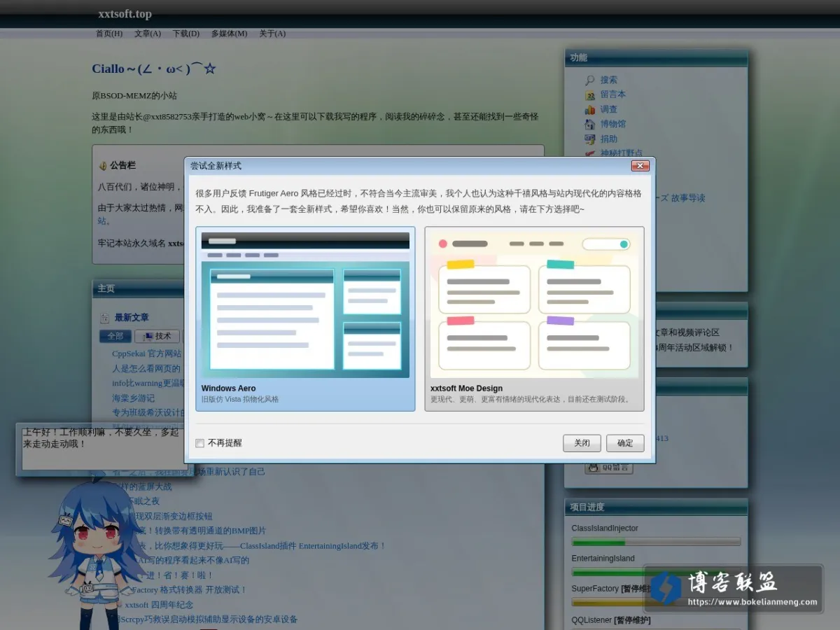The width and height of the screenshot is (840, 630).
Task: Click the QQ留言 button
Action: (x=609, y=467)
